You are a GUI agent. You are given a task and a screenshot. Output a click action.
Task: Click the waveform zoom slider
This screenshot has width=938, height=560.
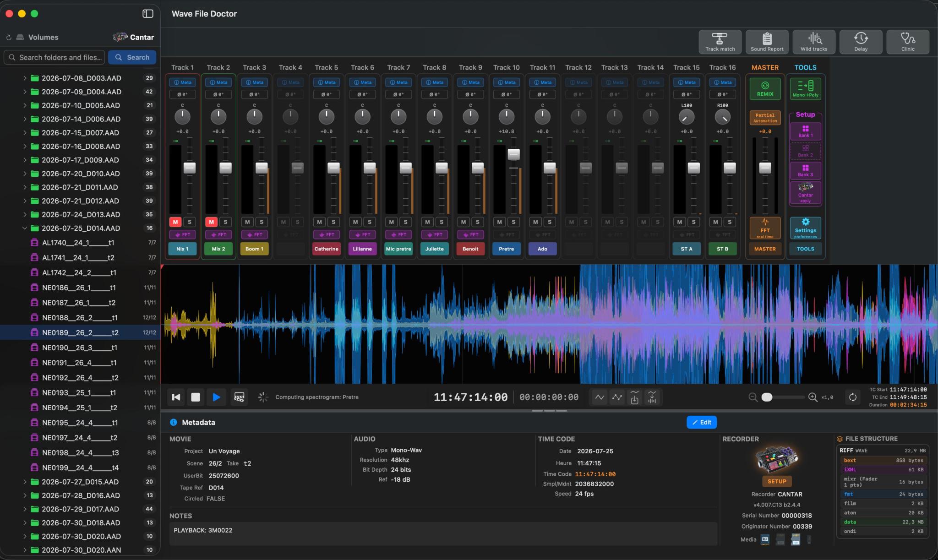point(783,397)
